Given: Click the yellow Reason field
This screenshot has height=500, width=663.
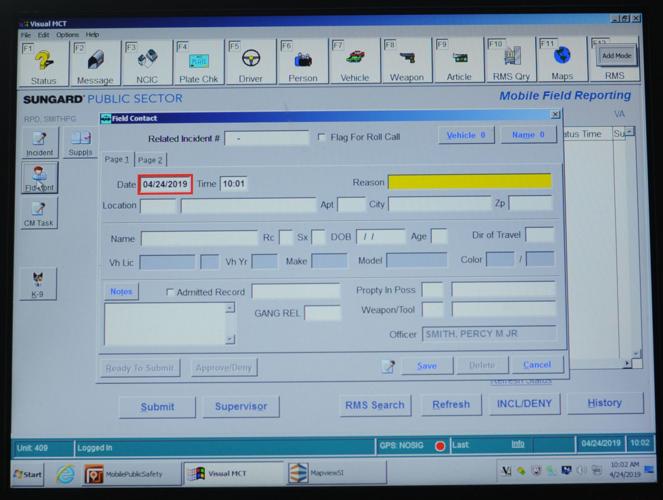Looking at the screenshot, I should (469, 183).
